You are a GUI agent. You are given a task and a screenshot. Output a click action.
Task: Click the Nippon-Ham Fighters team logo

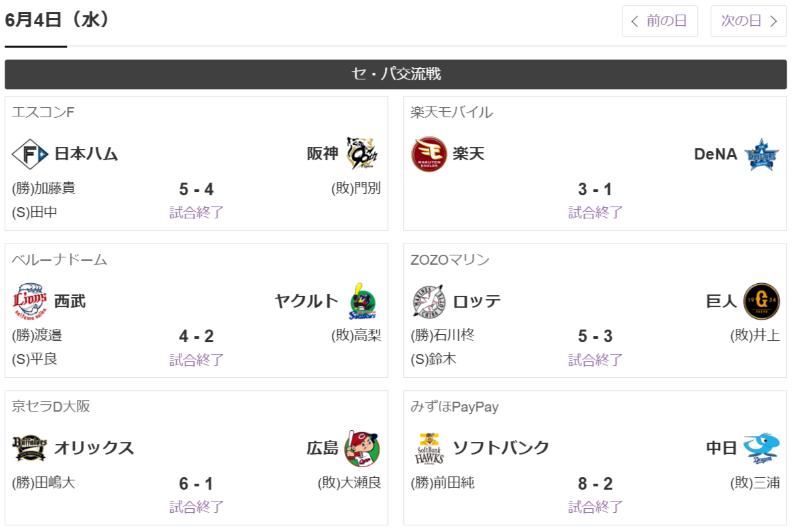pyautogui.click(x=30, y=154)
